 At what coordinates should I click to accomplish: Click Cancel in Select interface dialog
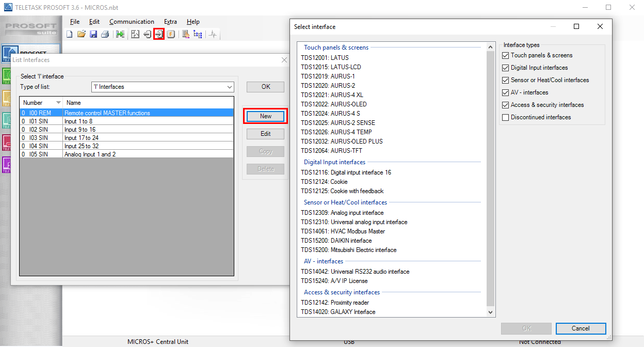coord(581,328)
